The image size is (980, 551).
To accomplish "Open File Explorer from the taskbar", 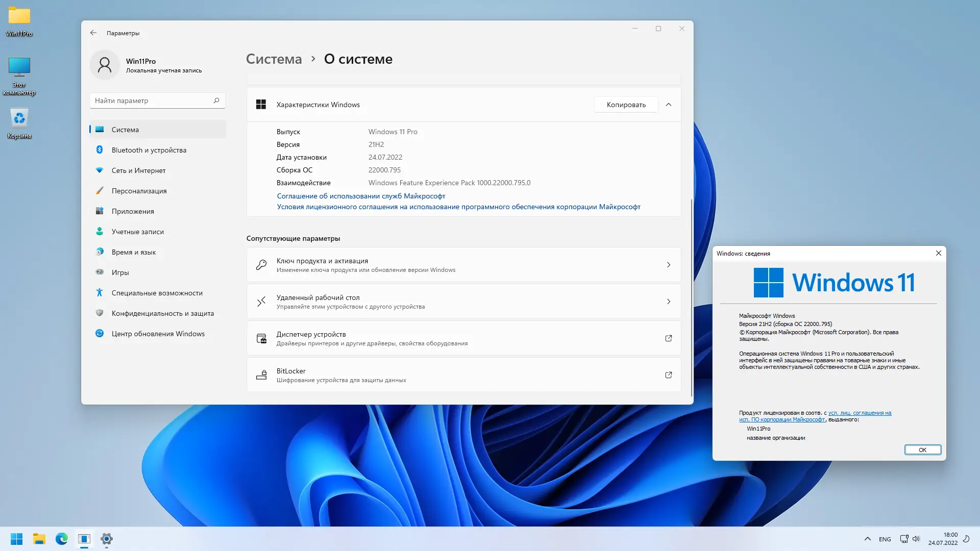I will pyautogui.click(x=39, y=539).
